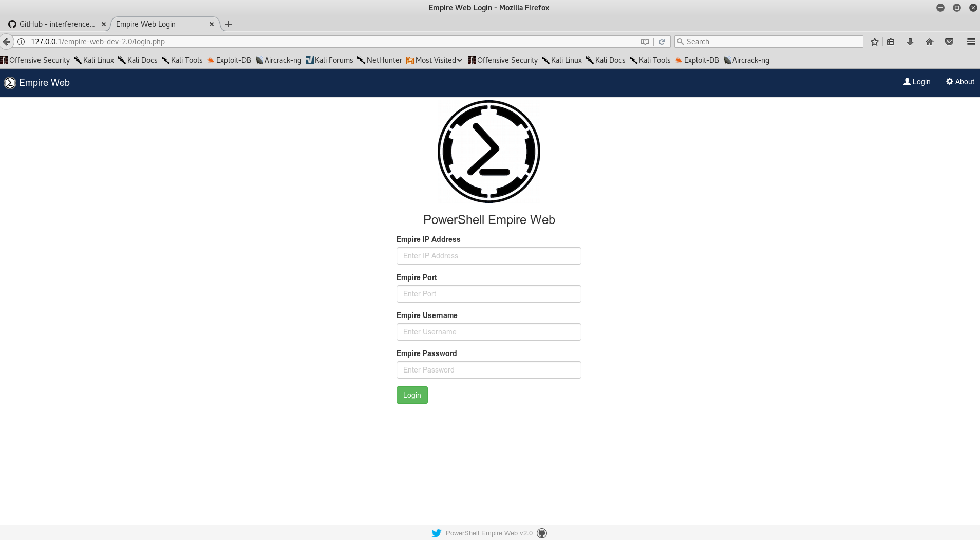This screenshot has width=980, height=540.
Task: Open the Pocket icon in toolbar
Action: coord(949,42)
